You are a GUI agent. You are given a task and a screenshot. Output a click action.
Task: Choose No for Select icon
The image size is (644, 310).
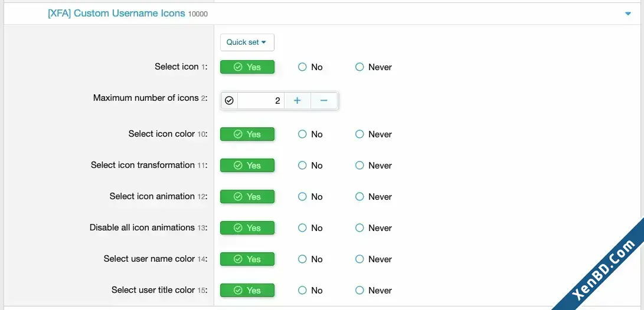coord(310,67)
